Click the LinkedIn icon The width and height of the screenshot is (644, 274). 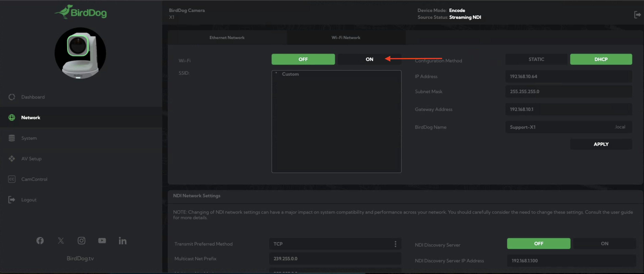click(122, 240)
